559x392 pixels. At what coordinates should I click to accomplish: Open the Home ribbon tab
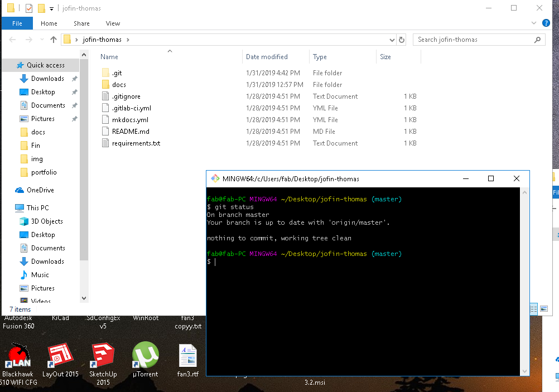pyautogui.click(x=49, y=23)
